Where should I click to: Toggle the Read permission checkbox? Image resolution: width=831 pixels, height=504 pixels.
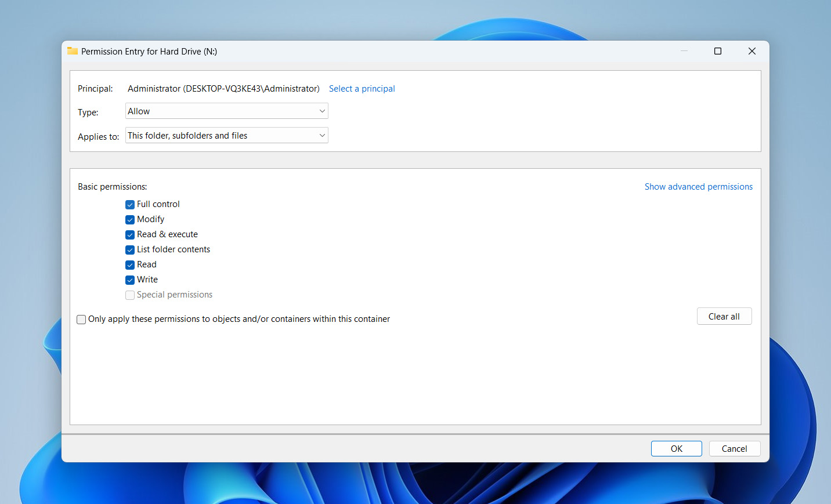(130, 265)
